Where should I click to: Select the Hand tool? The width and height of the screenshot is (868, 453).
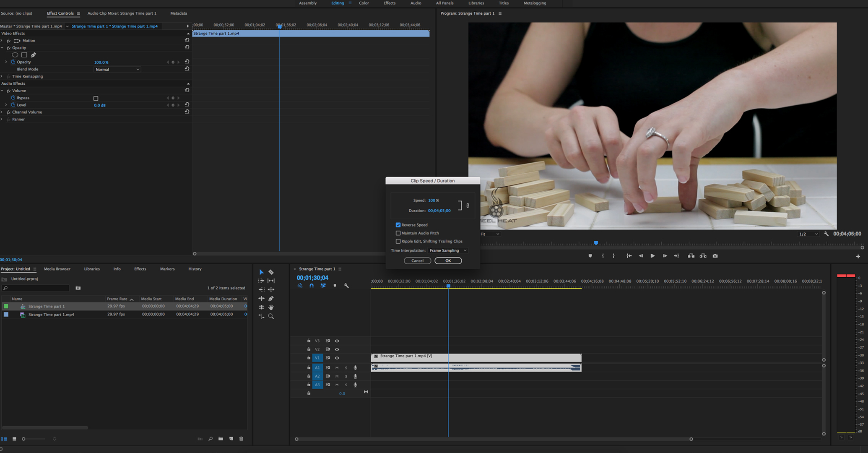(271, 307)
